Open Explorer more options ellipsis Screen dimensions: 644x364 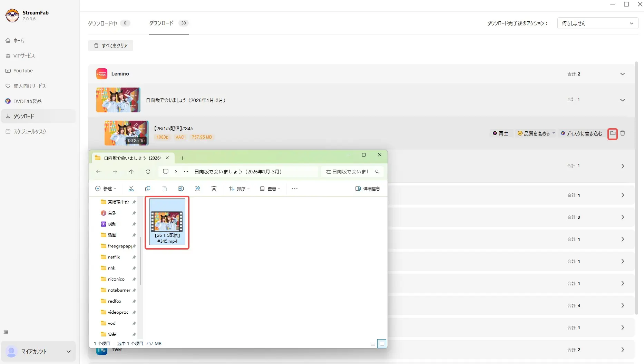(x=295, y=189)
